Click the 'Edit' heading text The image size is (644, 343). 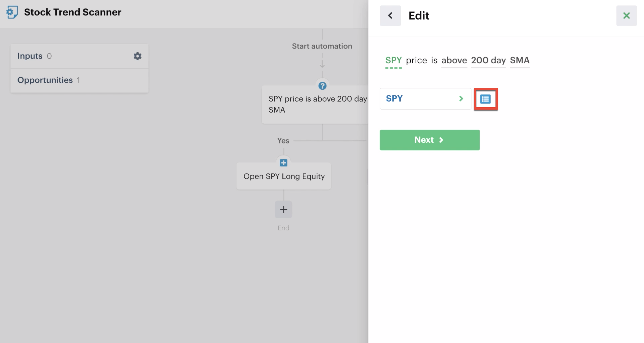(x=419, y=16)
